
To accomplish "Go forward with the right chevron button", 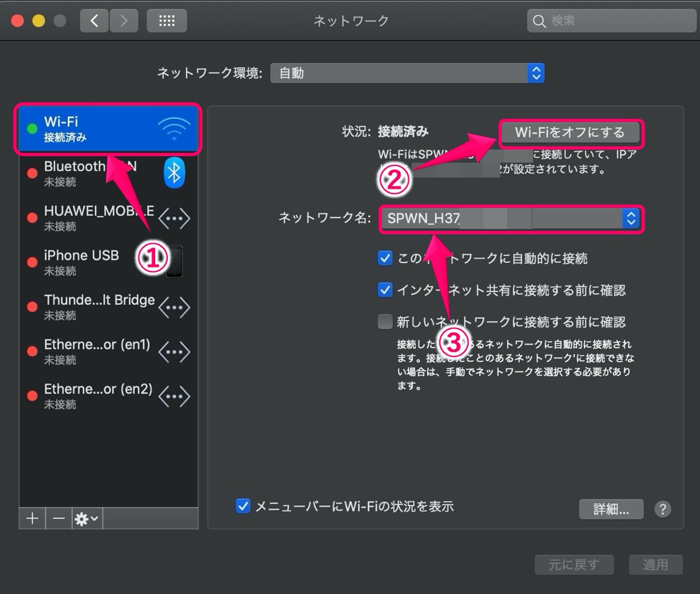I will tap(124, 21).
